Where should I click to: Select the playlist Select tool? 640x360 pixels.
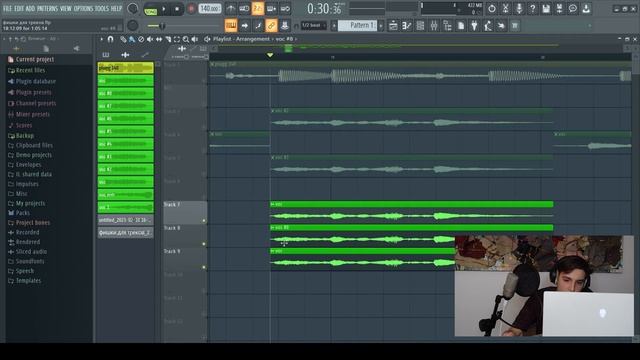pyautogui.click(x=177, y=39)
